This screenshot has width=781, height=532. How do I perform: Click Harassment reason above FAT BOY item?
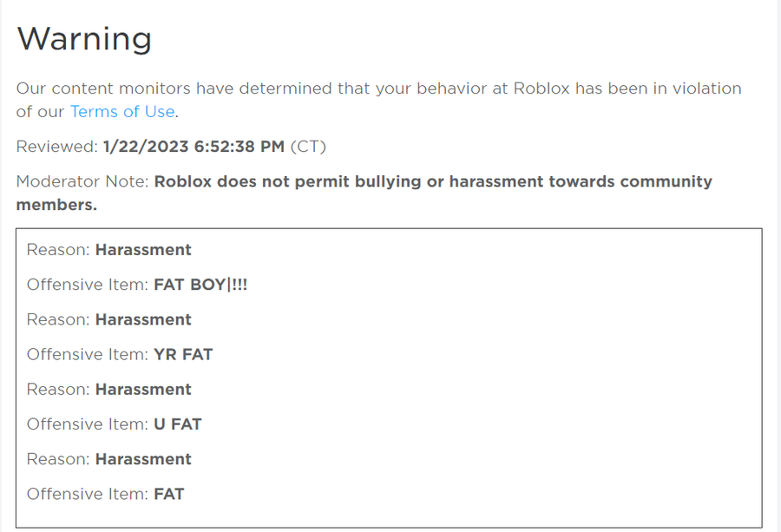(x=143, y=250)
